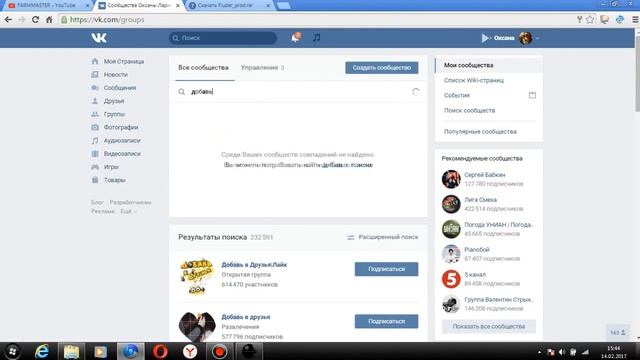The height and width of the screenshot is (360, 640).
Task: Click the community search field with добавь
Action: pyautogui.click(x=298, y=92)
